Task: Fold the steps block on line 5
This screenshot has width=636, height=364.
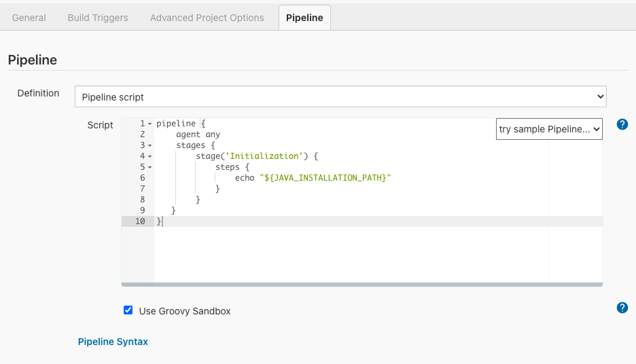Action: [149, 167]
